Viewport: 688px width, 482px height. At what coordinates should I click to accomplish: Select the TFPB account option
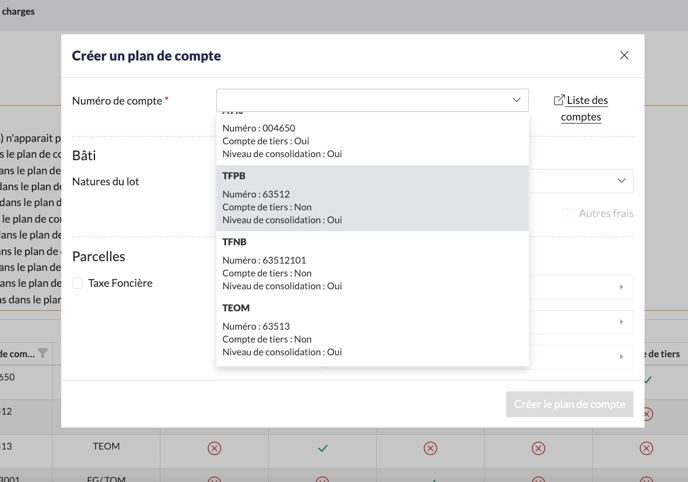coord(372,198)
